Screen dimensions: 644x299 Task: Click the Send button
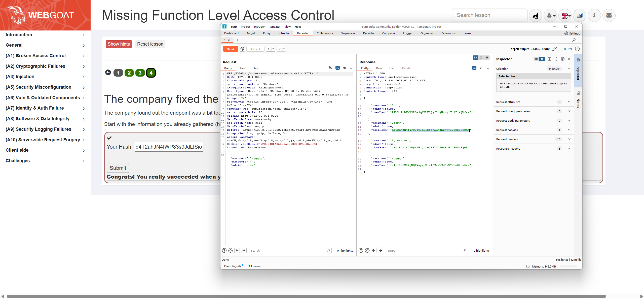click(x=230, y=49)
